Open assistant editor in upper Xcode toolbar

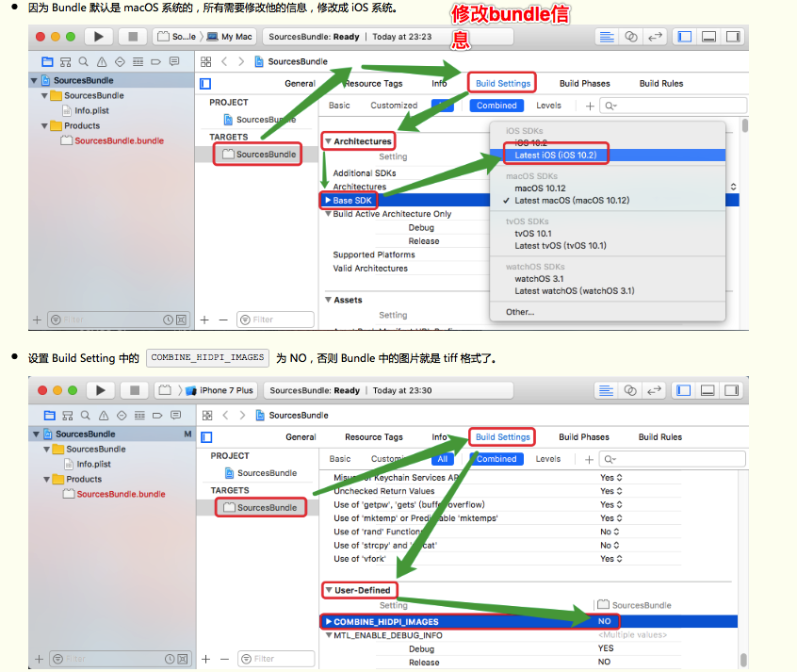click(631, 37)
